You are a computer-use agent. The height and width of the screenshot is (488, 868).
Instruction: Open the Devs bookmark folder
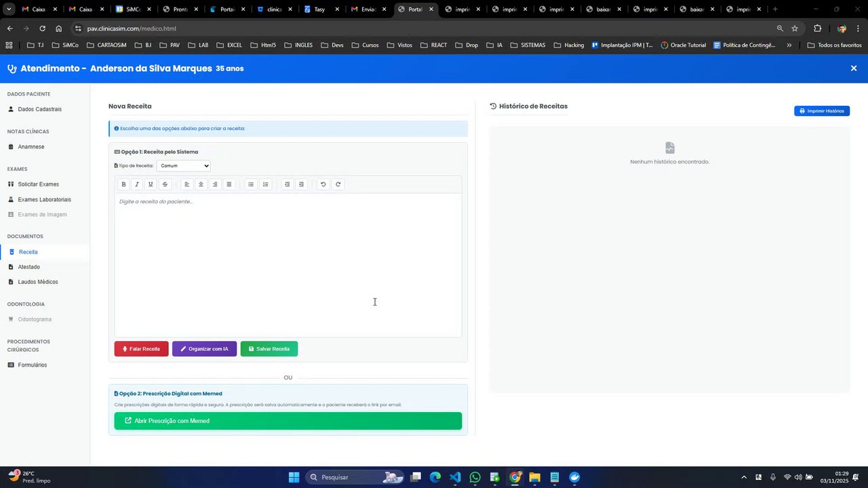click(x=331, y=45)
